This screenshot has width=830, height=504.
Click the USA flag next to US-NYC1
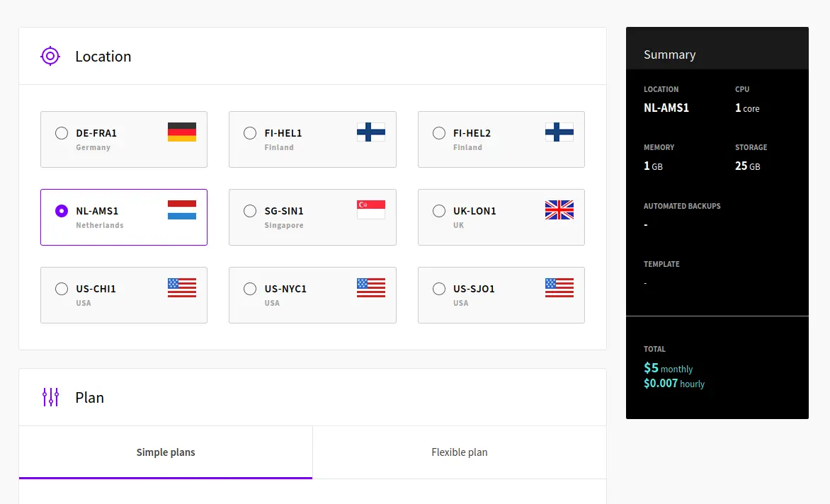[x=370, y=287]
